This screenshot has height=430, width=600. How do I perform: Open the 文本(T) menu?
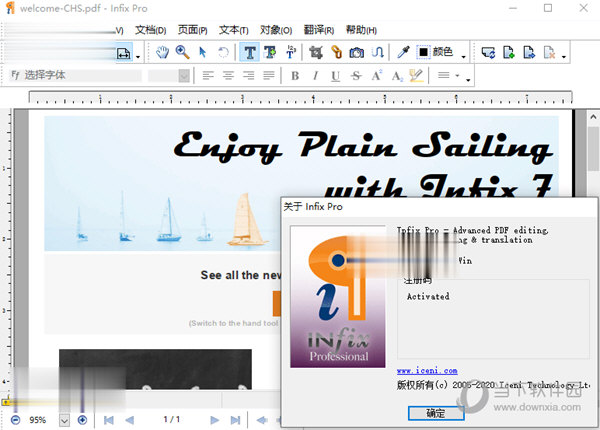click(234, 30)
